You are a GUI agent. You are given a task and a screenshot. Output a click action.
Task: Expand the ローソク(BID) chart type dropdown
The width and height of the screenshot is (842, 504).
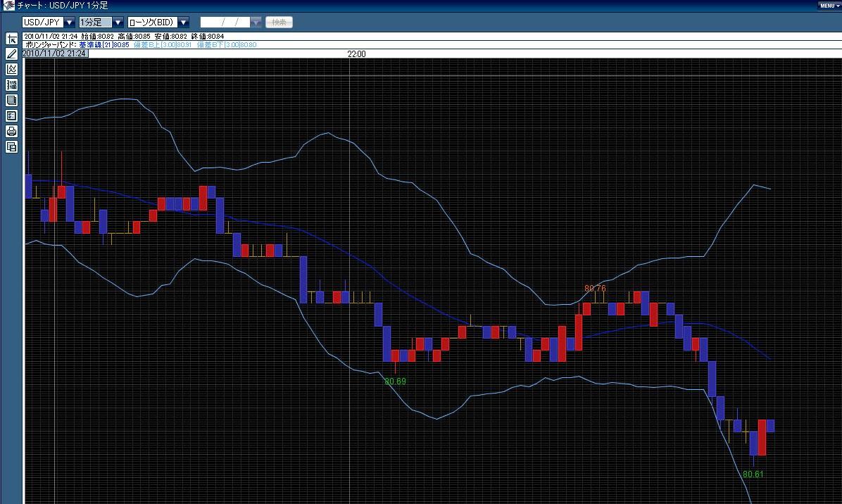tap(183, 23)
